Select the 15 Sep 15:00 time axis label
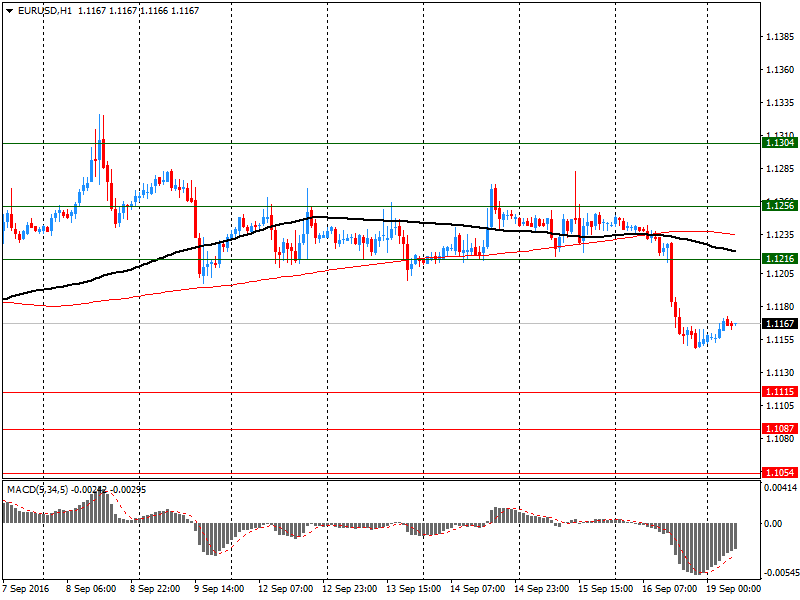This screenshot has height=600, width=800. 605,589
